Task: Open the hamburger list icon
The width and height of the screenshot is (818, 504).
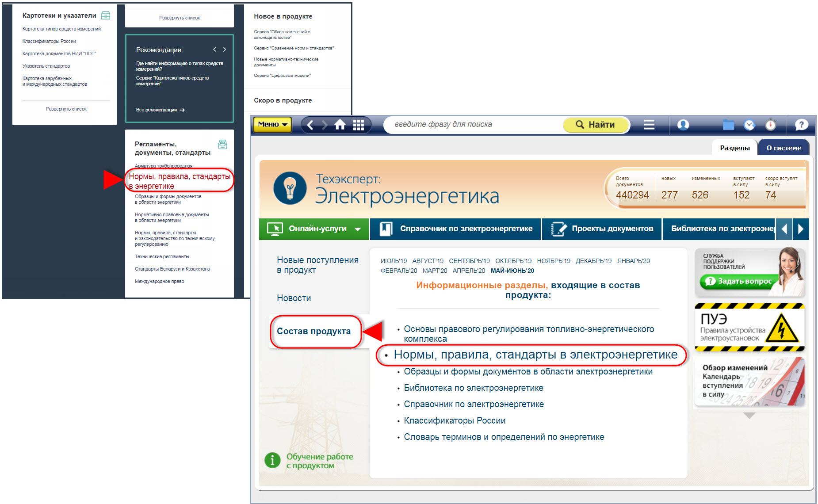Action: [649, 125]
